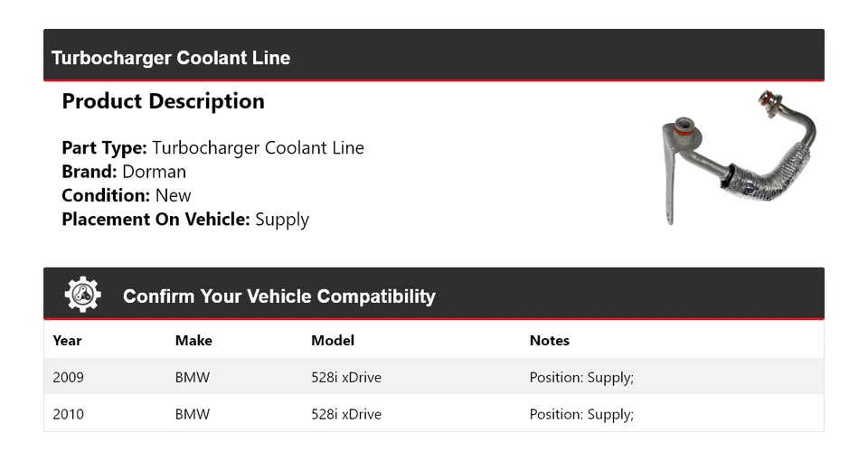The height and width of the screenshot is (461, 868).
Task: Select the Year column header
Action: 67,341
